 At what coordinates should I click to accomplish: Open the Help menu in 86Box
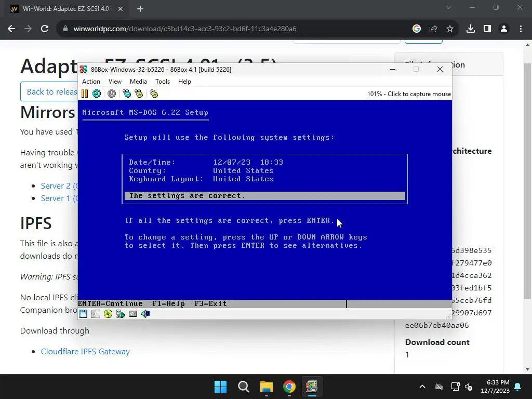[184, 82]
